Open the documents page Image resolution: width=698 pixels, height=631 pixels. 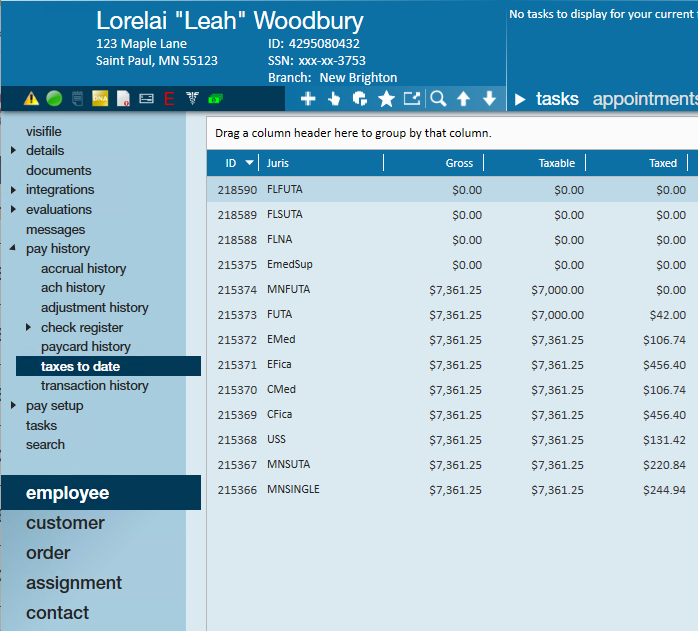pos(58,170)
